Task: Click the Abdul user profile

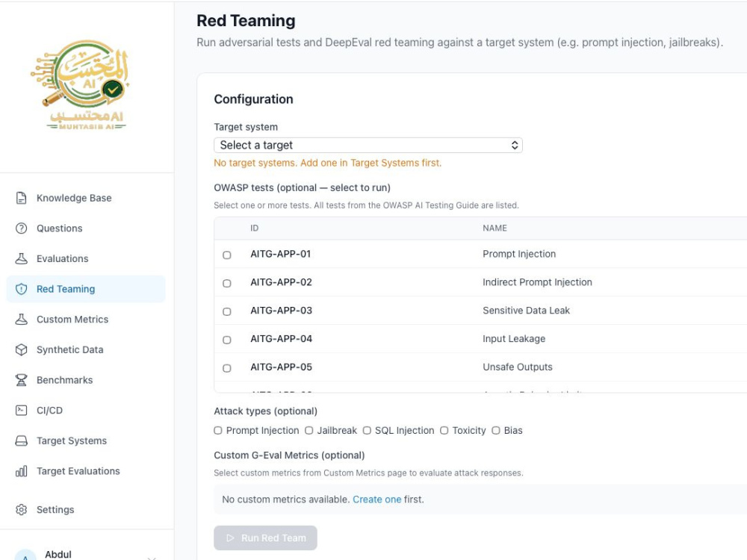Action: pos(86,554)
